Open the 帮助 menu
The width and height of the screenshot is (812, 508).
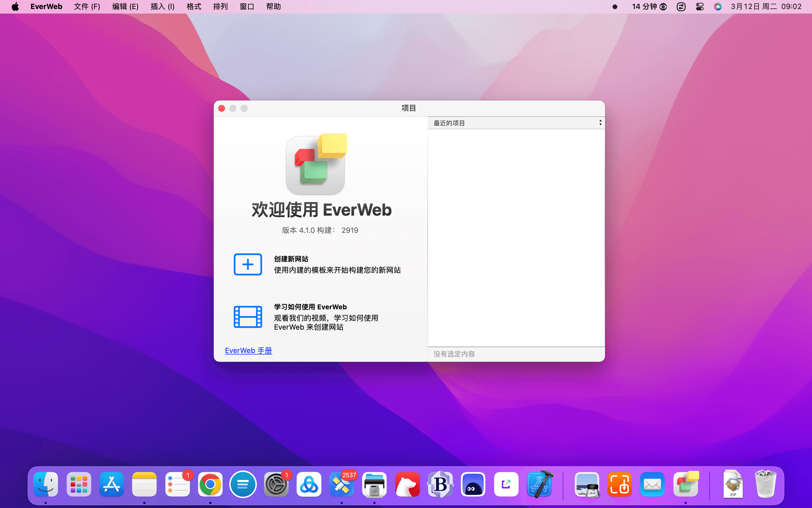click(273, 6)
